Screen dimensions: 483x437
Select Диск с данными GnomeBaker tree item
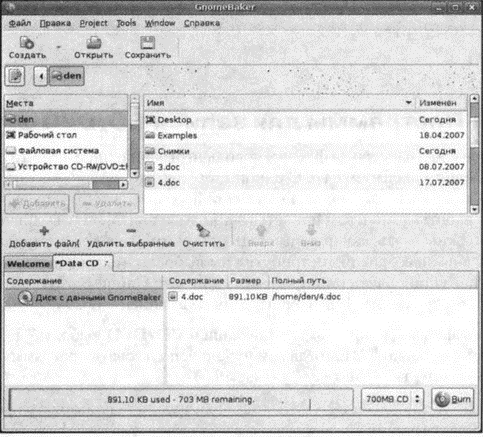(x=84, y=297)
